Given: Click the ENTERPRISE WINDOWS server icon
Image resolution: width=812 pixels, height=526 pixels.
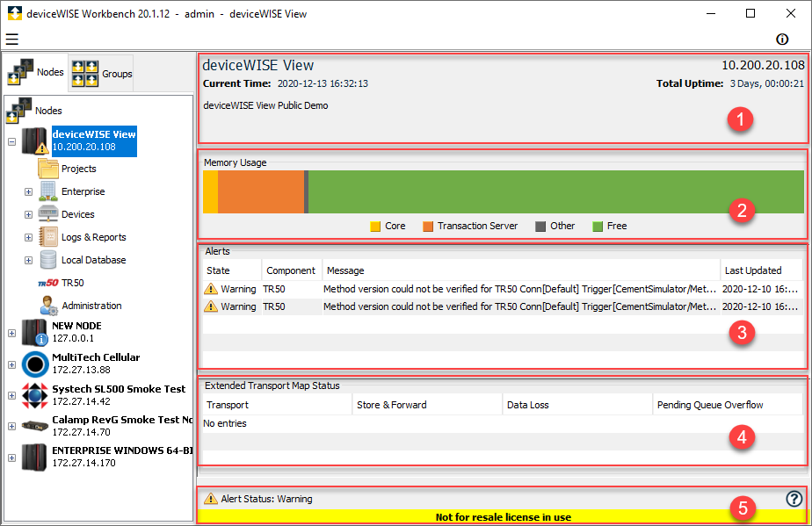Looking at the screenshot, I should [34, 458].
